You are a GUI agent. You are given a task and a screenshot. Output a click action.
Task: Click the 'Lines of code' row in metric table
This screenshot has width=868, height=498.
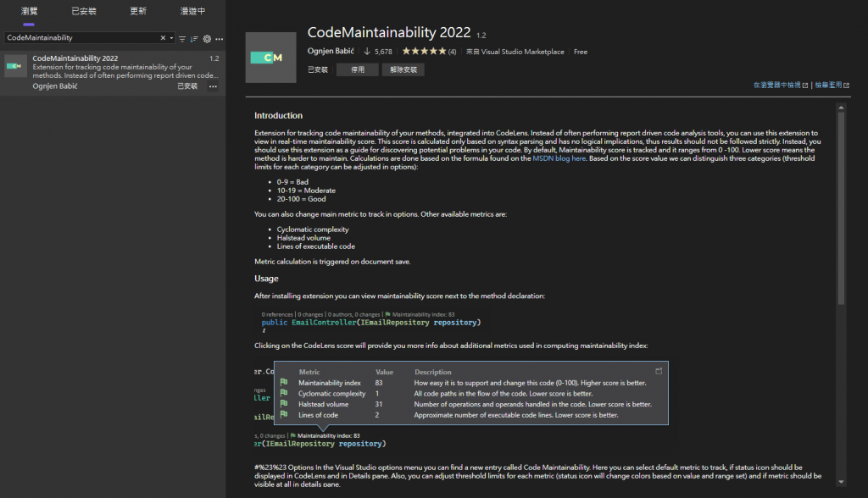point(470,415)
